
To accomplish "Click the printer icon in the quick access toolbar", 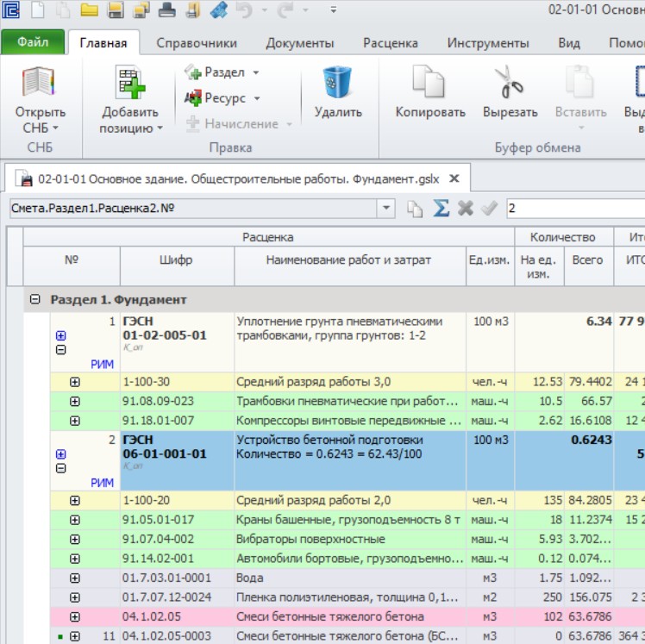I will [166, 10].
